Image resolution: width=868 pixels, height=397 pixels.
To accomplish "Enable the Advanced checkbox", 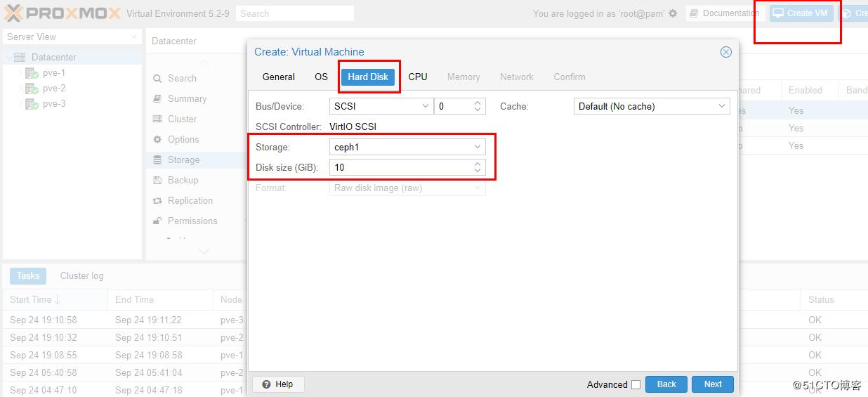I will point(636,384).
